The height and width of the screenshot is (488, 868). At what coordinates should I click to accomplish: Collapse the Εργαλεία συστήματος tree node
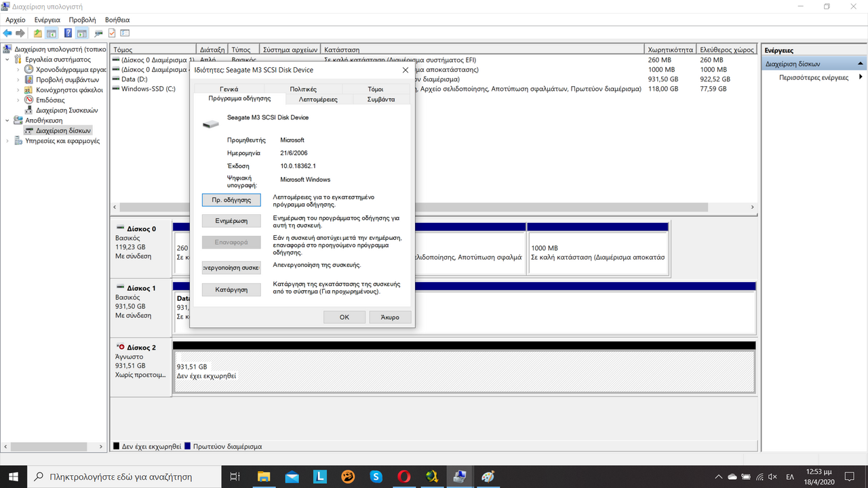tap(7, 59)
